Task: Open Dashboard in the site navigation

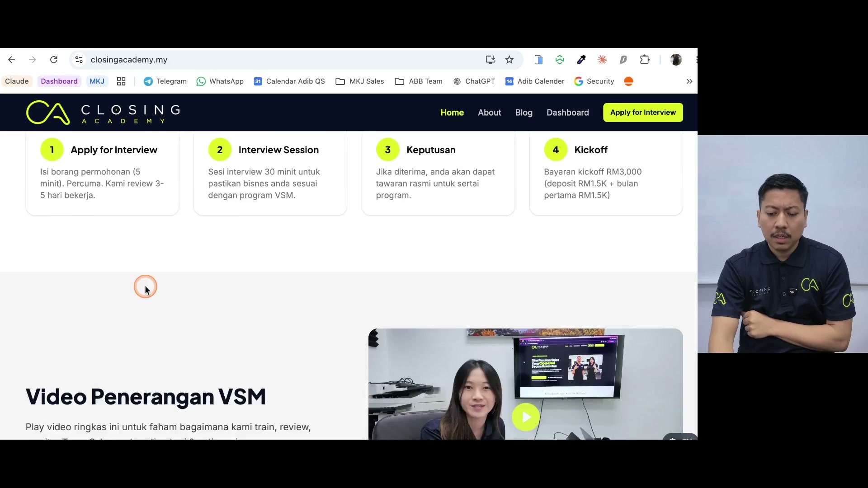Action: pyautogui.click(x=568, y=113)
